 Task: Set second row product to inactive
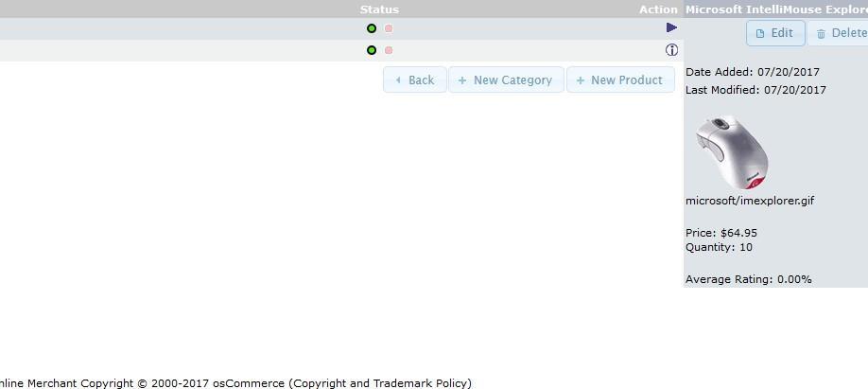tap(389, 50)
